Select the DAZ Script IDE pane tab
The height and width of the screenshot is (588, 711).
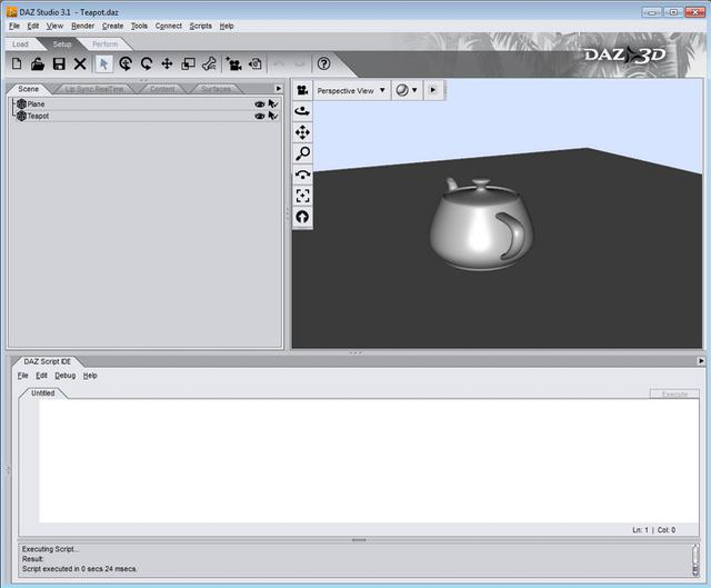[47, 361]
